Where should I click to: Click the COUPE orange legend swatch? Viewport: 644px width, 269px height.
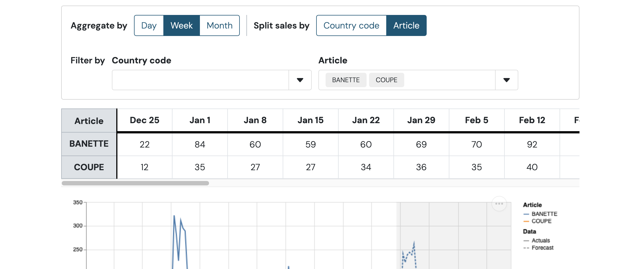[526, 221]
